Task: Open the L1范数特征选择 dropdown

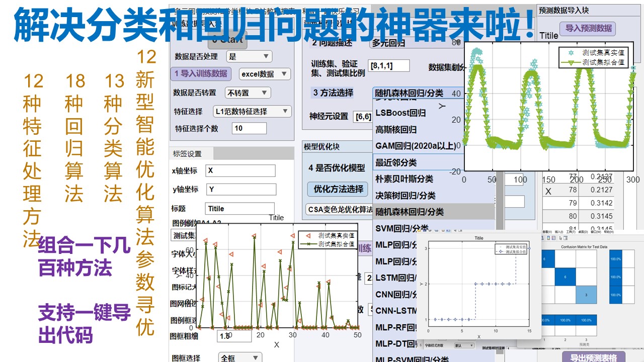Action: click(x=252, y=111)
